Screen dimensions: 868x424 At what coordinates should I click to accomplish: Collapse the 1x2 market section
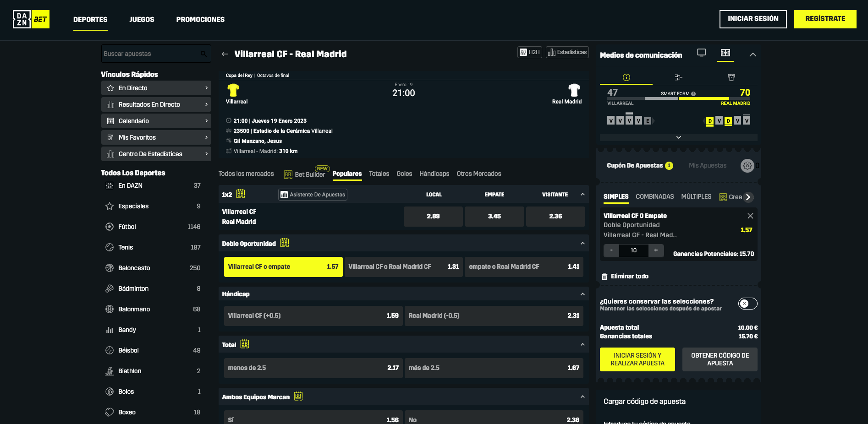[582, 195]
